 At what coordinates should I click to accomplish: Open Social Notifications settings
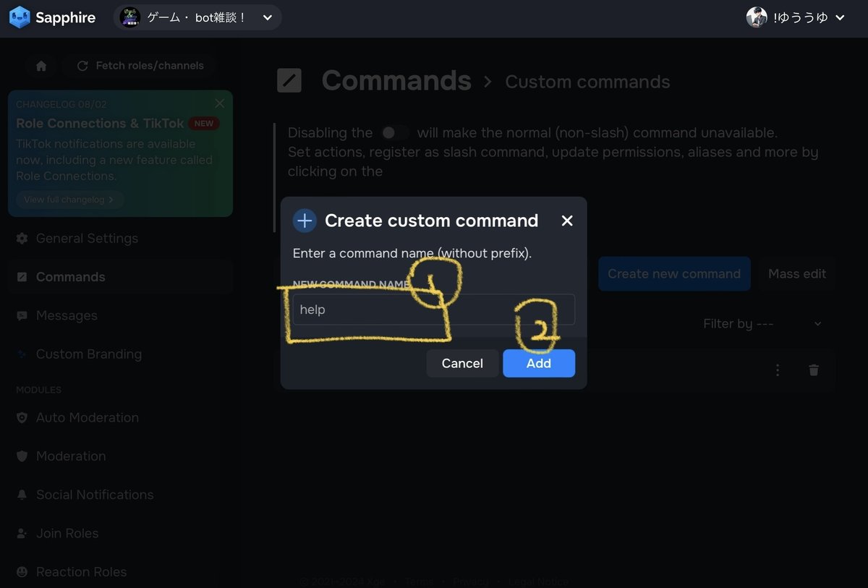click(x=94, y=495)
